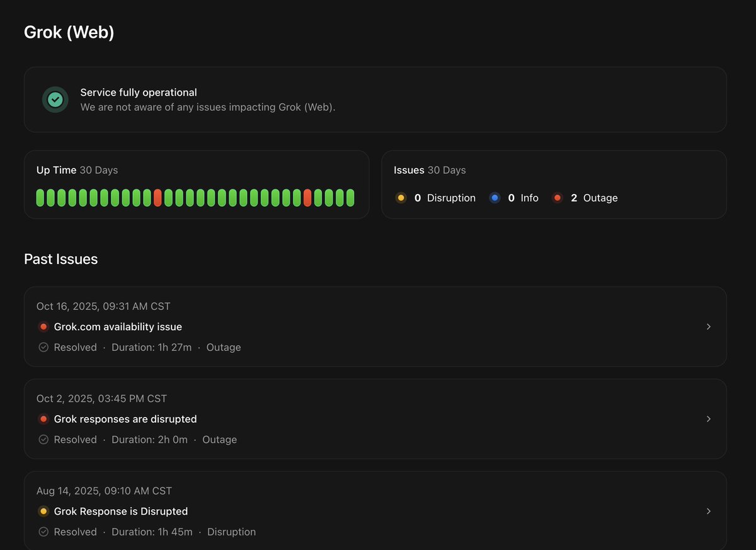Select the first red uptime bar
Screen dimensions: 756x550
click(x=157, y=198)
